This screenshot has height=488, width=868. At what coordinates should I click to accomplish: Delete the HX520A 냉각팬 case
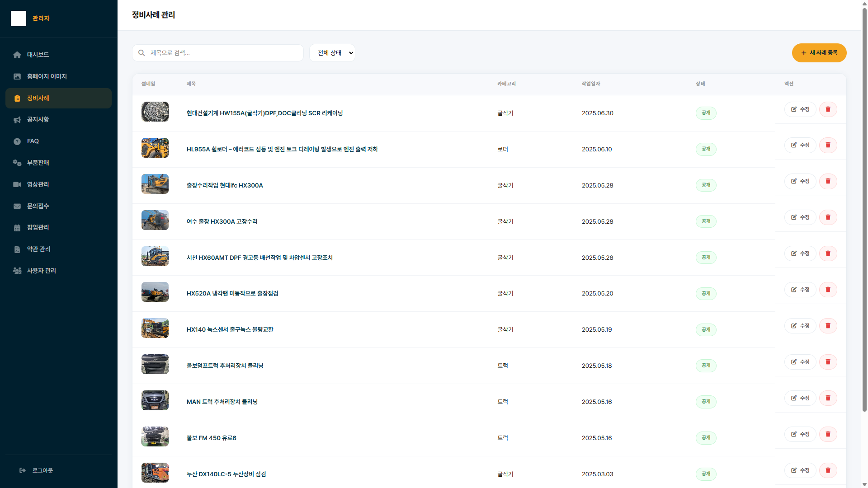tap(828, 290)
